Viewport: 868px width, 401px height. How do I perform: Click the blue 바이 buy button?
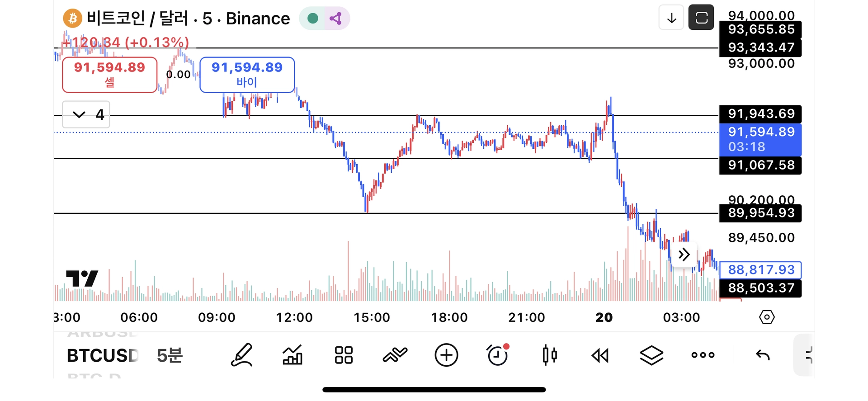tap(247, 75)
